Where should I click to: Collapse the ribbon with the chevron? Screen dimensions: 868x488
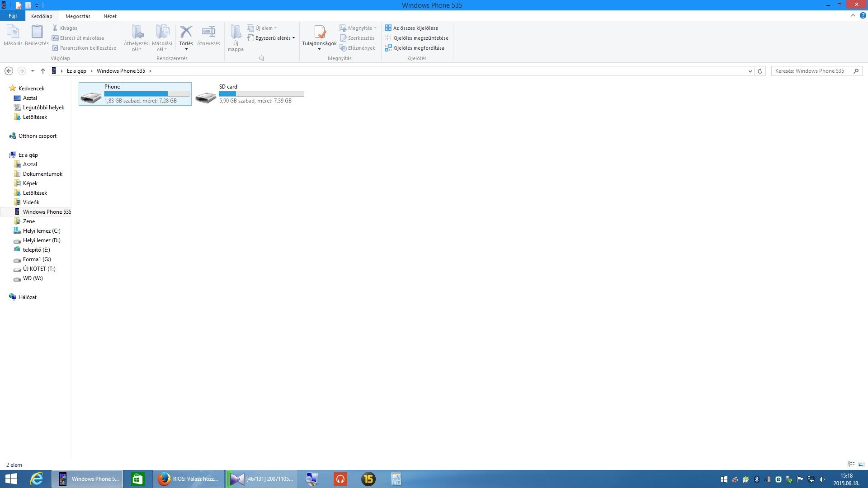click(853, 15)
